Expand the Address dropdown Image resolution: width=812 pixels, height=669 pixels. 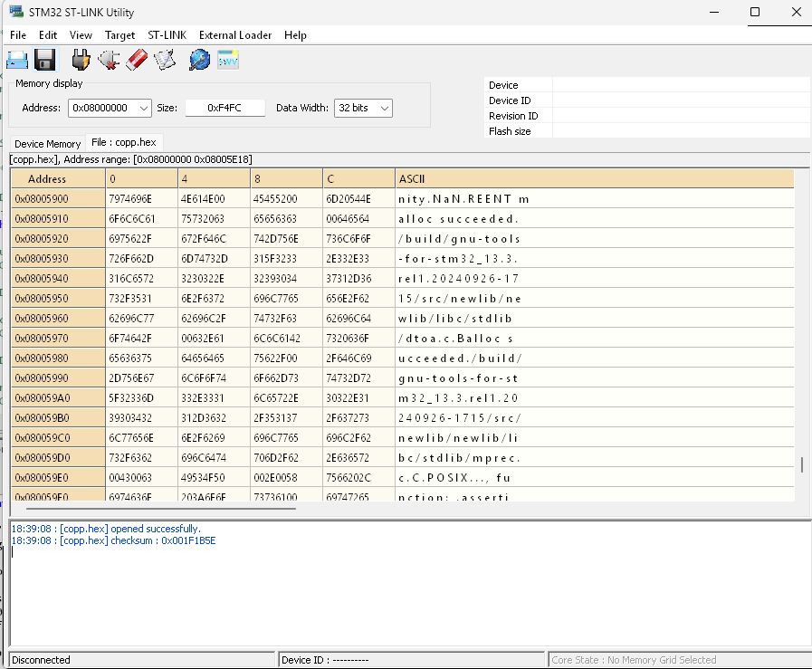coord(144,109)
